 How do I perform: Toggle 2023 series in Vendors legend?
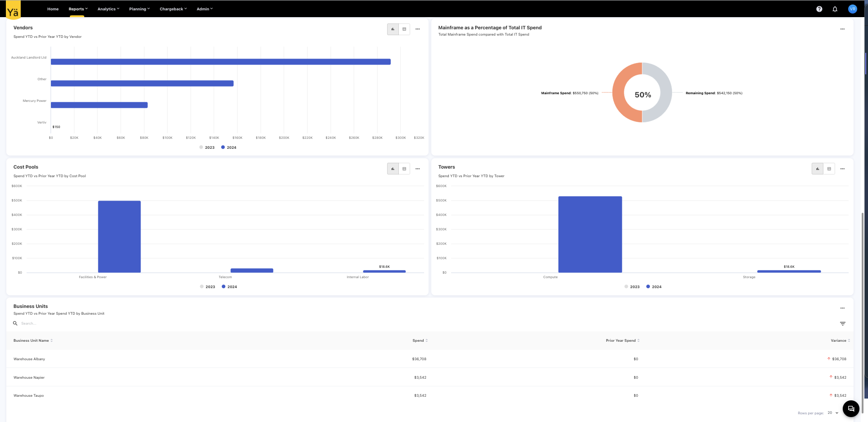(207, 147)
